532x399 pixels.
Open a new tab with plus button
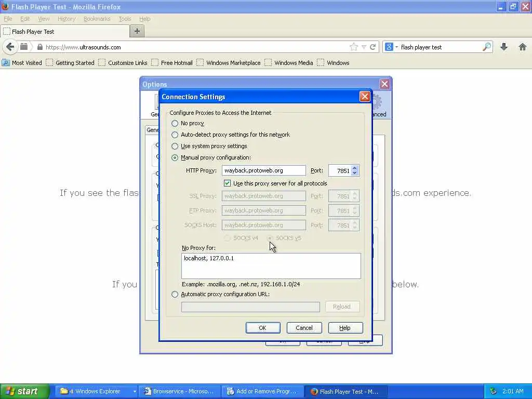pos(137,31)
